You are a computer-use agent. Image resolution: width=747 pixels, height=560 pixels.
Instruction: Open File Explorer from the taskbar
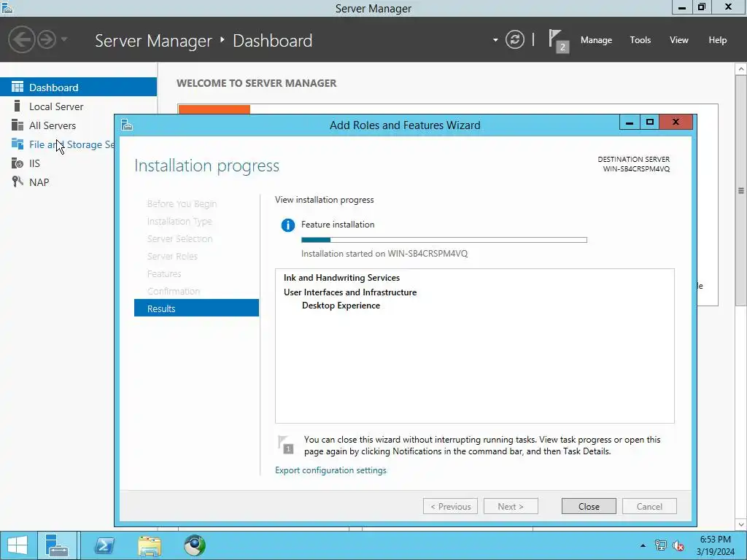click(x=150, y=545)
